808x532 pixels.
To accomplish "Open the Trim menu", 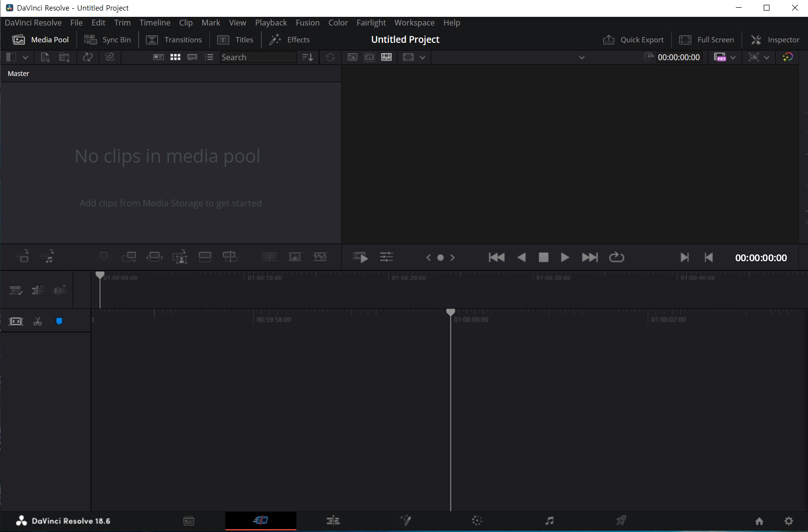I will click(122, 23).
